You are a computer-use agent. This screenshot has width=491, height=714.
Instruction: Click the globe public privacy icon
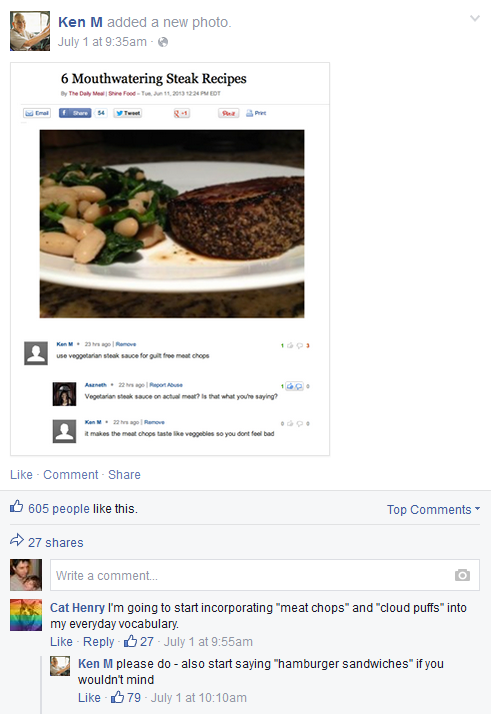[x=163, y=42]
